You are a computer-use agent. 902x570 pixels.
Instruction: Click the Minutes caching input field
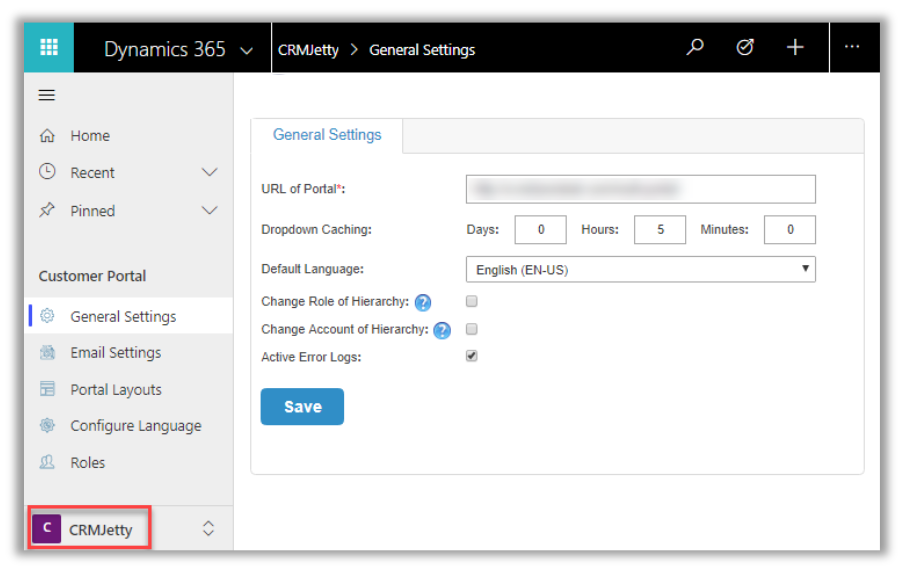pos(789,229)
